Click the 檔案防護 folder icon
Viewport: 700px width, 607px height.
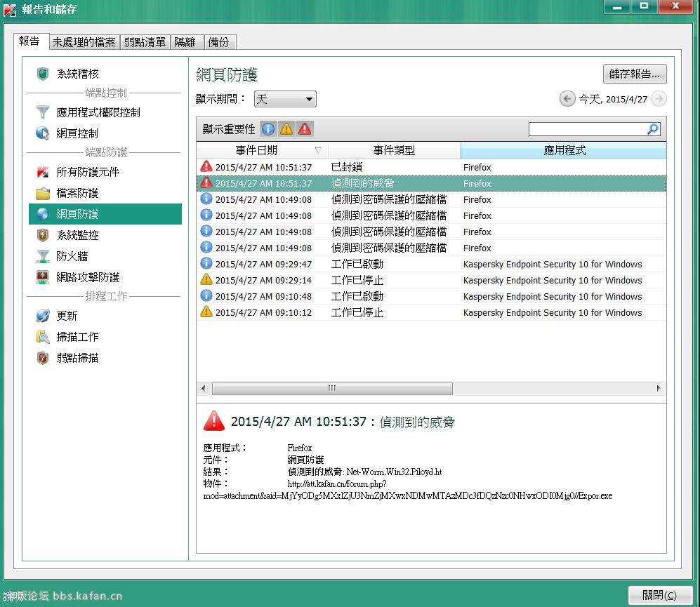point(43,193)
